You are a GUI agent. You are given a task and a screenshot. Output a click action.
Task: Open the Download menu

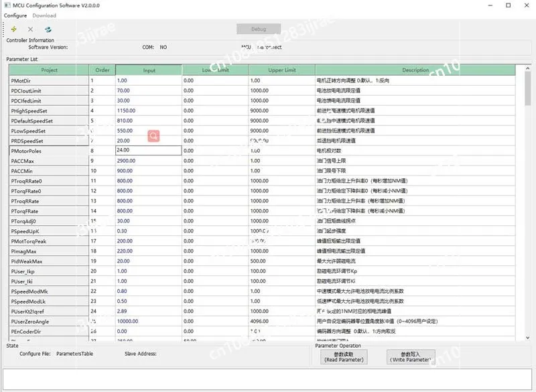point(44,15)
